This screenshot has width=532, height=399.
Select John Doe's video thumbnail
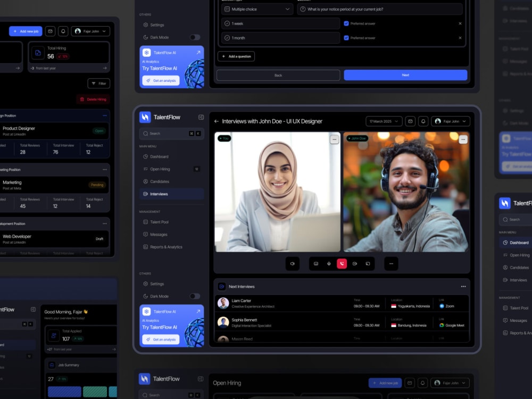[406, 192]
